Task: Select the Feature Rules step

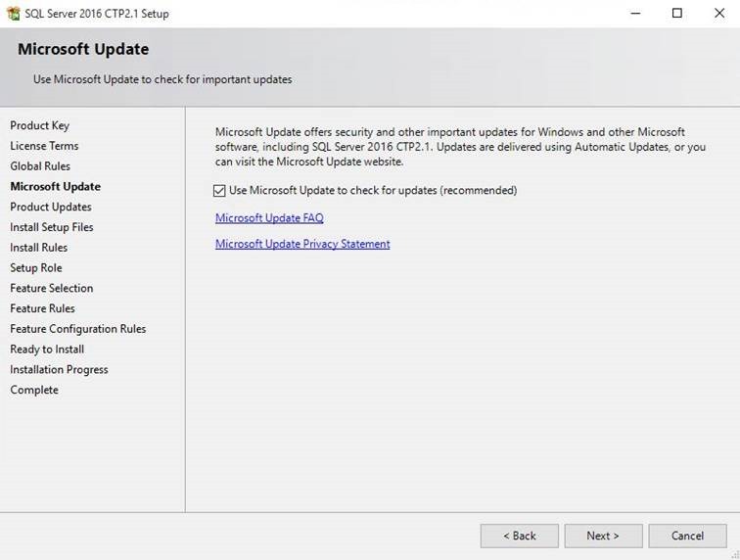Action: 42,308
